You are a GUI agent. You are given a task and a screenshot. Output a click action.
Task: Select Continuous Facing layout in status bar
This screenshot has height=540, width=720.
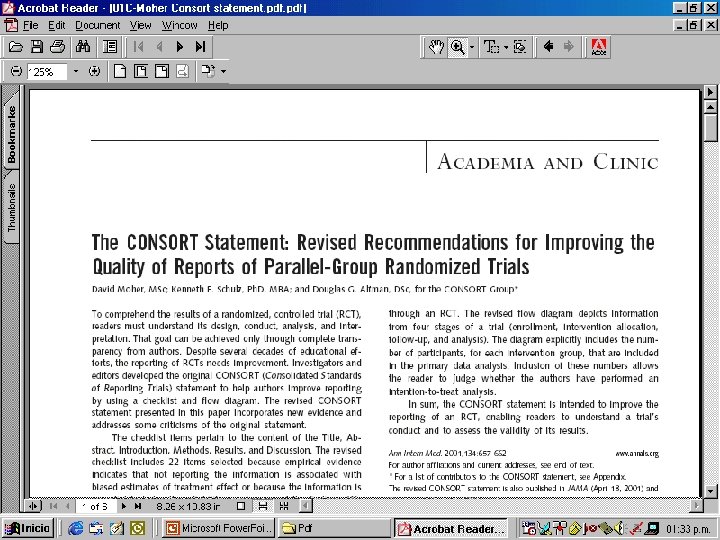pyautogui.click(x=283, y=506)
